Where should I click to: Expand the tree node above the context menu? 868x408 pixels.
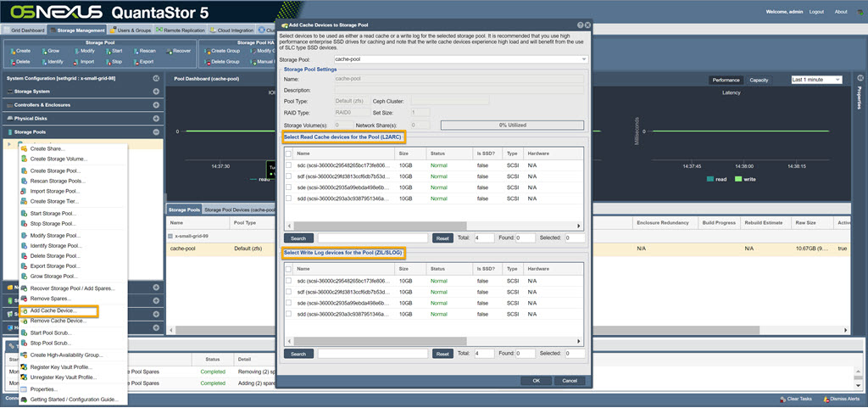point(8,144)
